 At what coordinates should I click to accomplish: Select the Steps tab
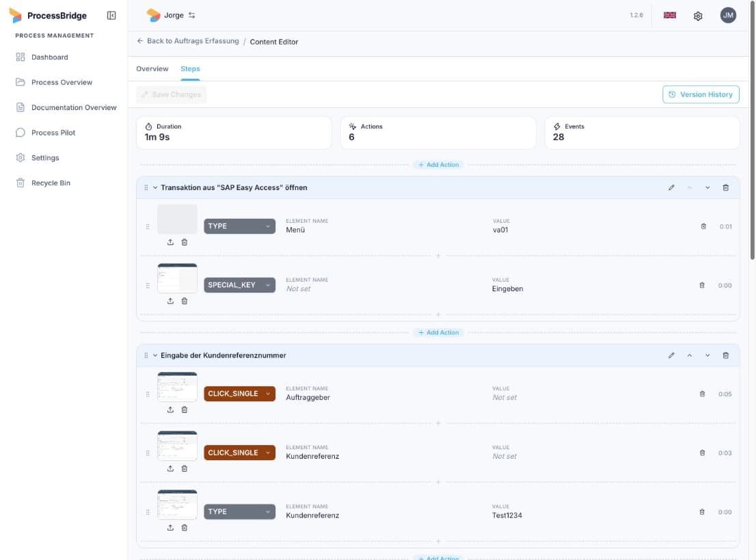pyautogui.click(x=190, y=69)
